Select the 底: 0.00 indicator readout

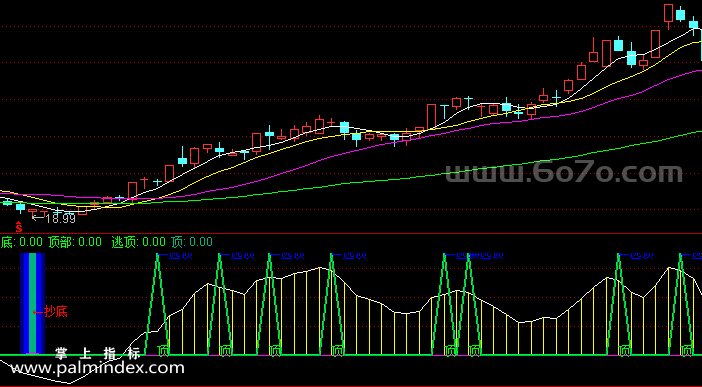click(21, 242)
